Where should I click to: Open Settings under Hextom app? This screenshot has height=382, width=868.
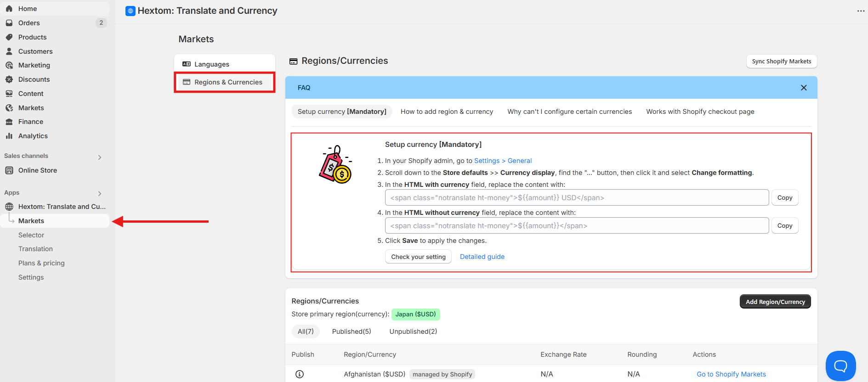(x=31, y=277)
